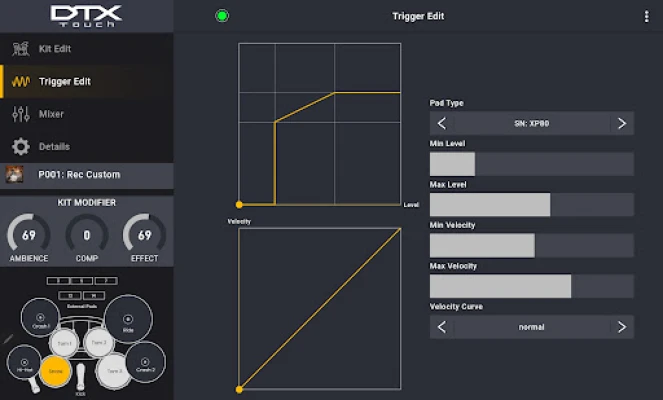This screenshot has width=663, height=400.
Task: Adjust the AMBIENCE knob
Action: coord(29,235)
